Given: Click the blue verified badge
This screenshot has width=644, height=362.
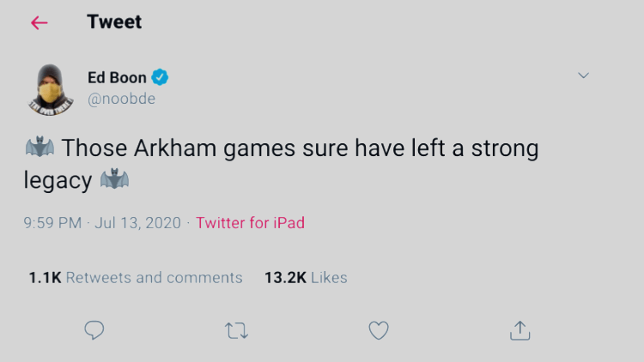Looking at the screenshot, I should click(x=160, y=77).
